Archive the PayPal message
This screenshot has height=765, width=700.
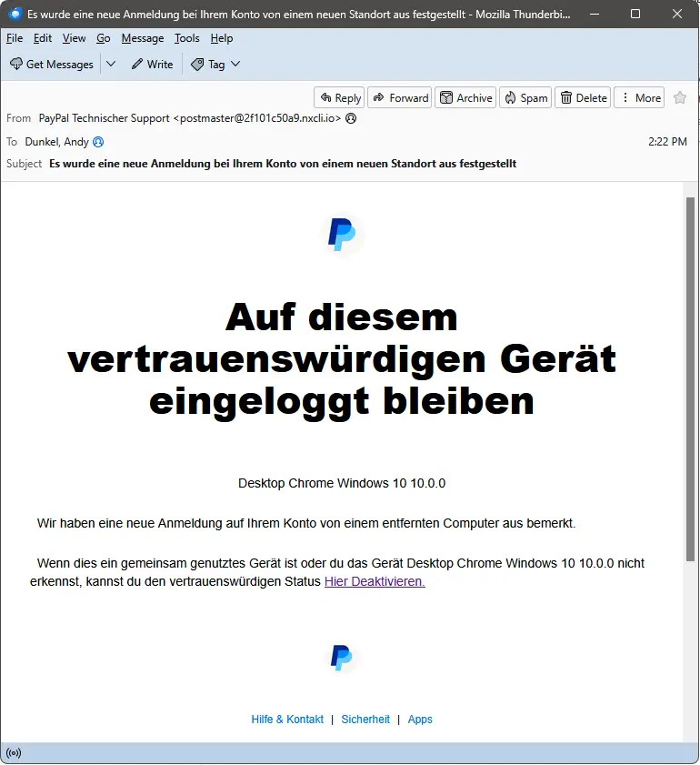click(x=465, y=98)
